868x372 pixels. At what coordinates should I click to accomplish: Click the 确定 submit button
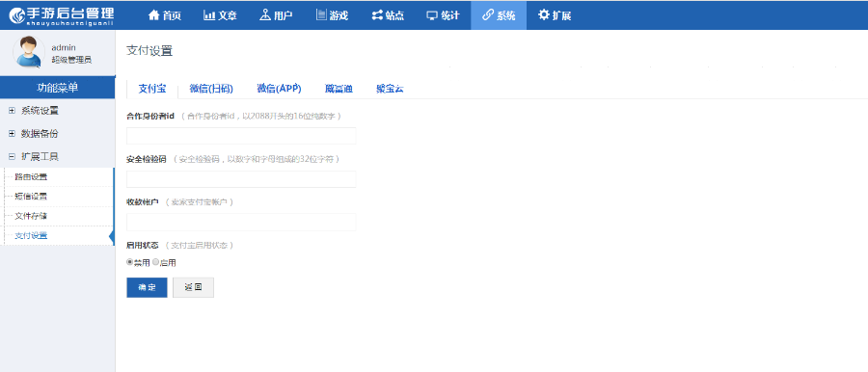[x=147, y=287]
